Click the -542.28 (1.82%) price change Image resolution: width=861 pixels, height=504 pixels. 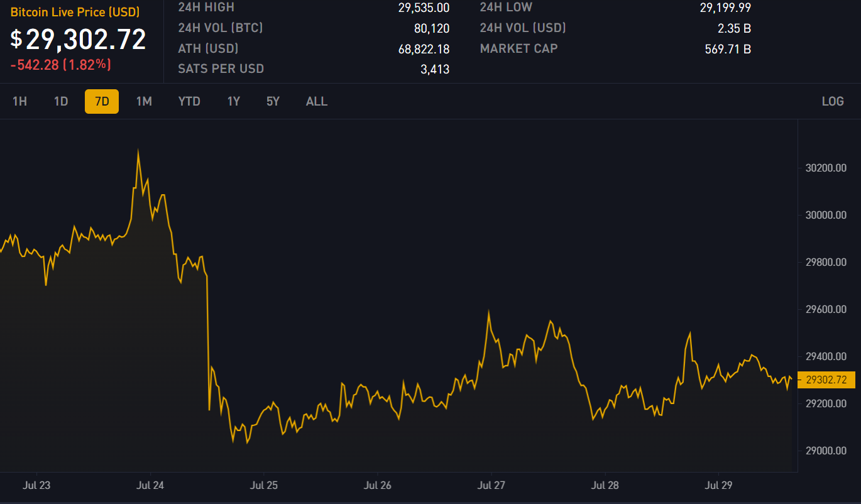tap(61, 64)
